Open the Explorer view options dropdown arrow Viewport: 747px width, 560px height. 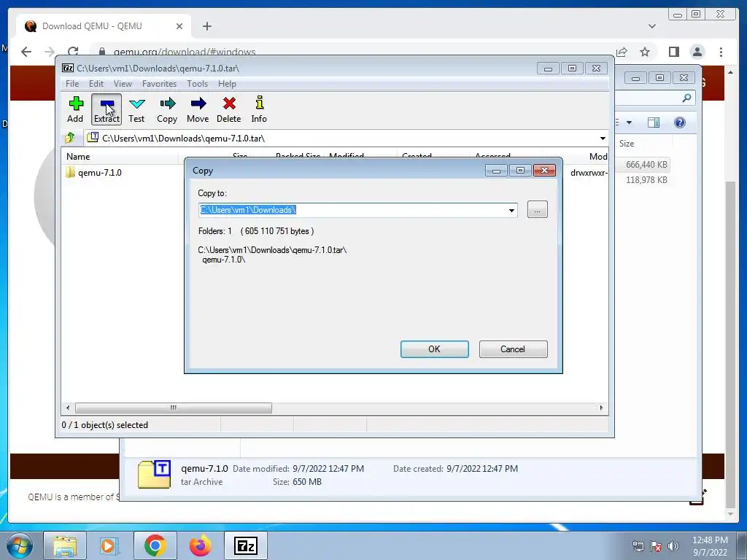coord(630,122)
